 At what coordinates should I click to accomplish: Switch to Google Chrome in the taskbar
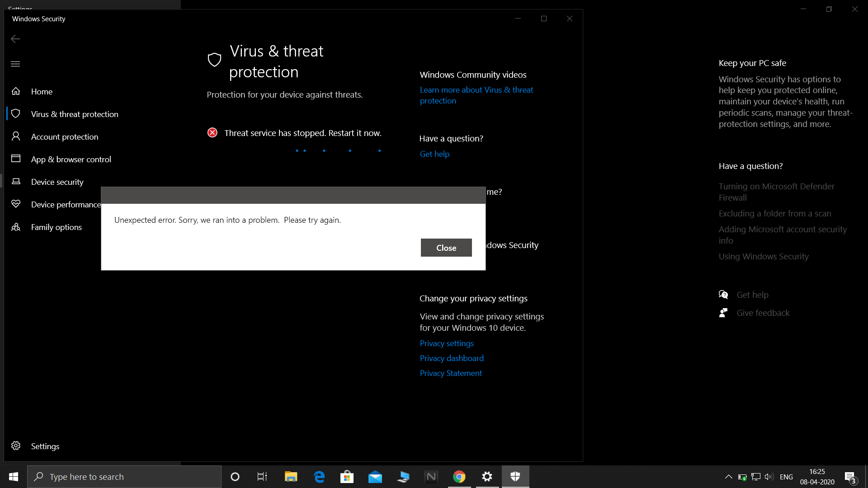point(459,477)
